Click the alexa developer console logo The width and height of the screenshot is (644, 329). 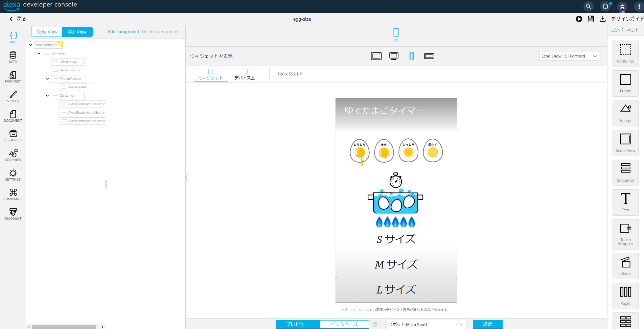tap(40, 6)
